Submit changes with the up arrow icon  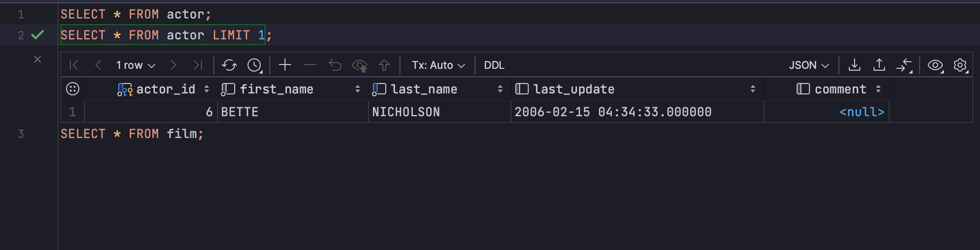coord(384,65)
